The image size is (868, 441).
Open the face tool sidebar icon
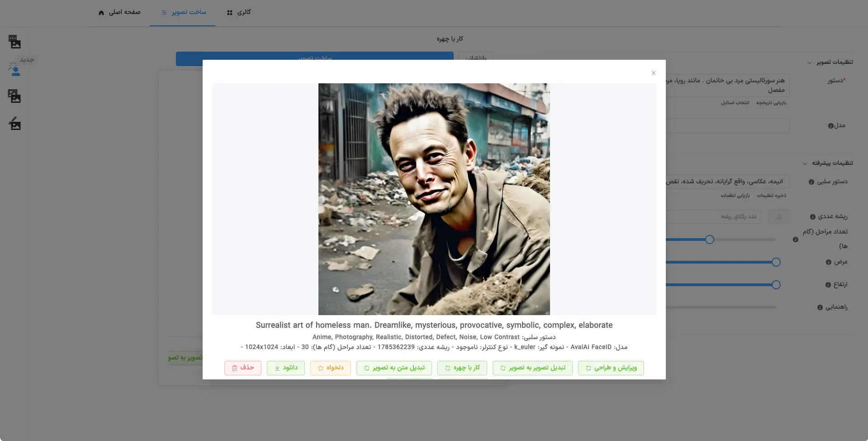point(14,69)
